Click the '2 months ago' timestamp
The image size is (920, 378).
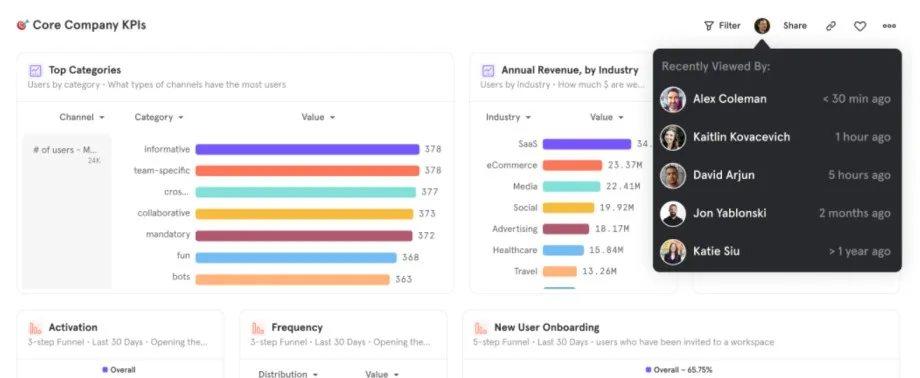tap(855, 214)
